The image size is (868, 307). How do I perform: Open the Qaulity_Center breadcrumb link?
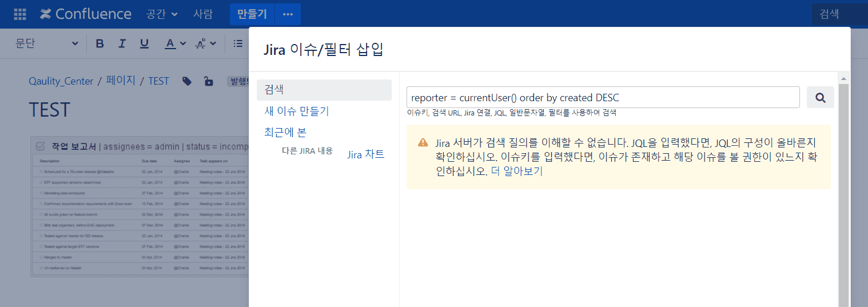click(61, 81)
